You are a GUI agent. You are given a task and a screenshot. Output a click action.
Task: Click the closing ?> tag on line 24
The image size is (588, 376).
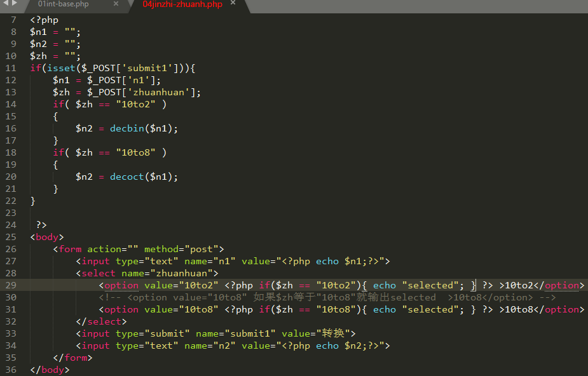coord(41,225)
